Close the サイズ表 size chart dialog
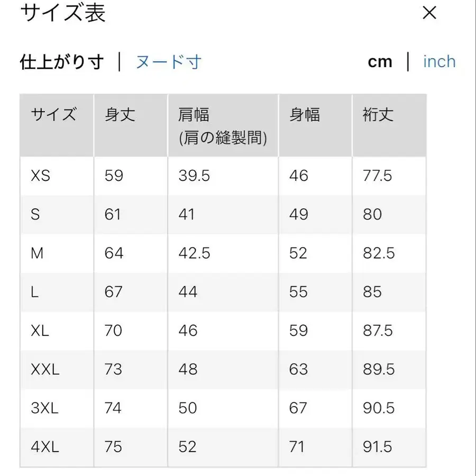The image size is (476, 476). [x=429, y=13]
